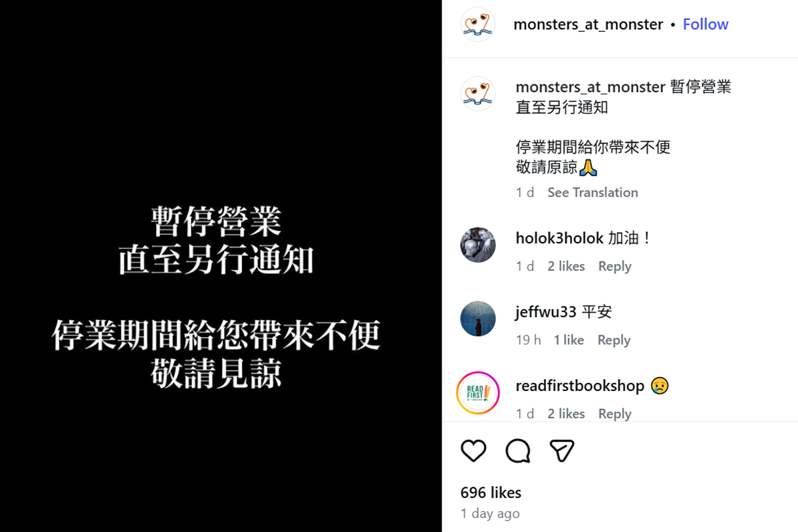Click See Translation under the caption
798x532 pixels.
point(593,192)
